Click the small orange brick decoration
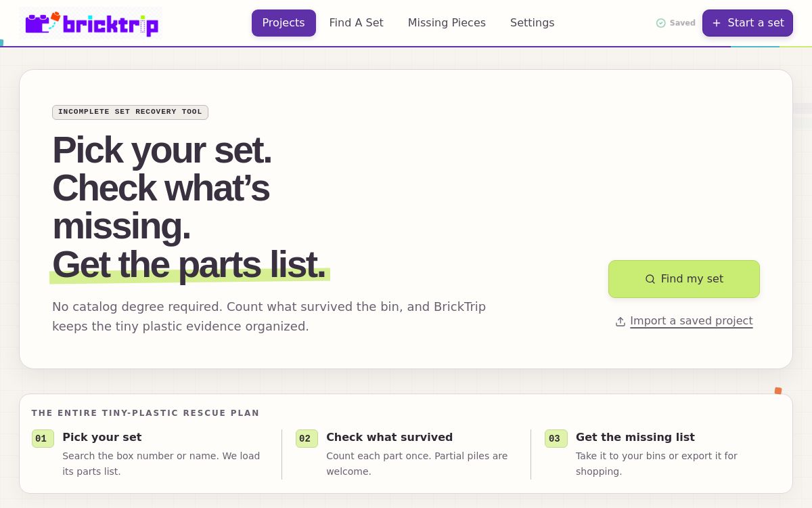 pyautogui.click(x=778, y=391)
